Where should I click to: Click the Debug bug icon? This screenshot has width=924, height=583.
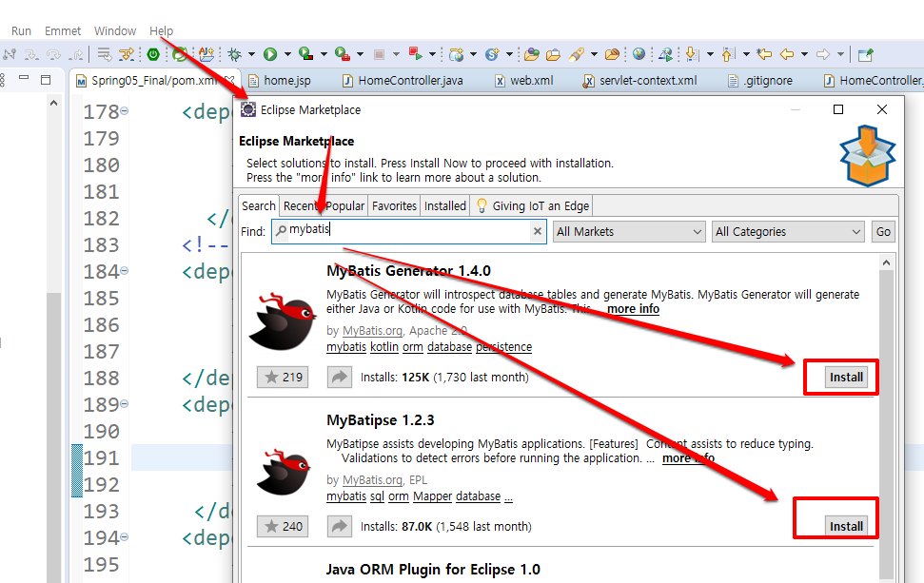[x=234, y=55]
